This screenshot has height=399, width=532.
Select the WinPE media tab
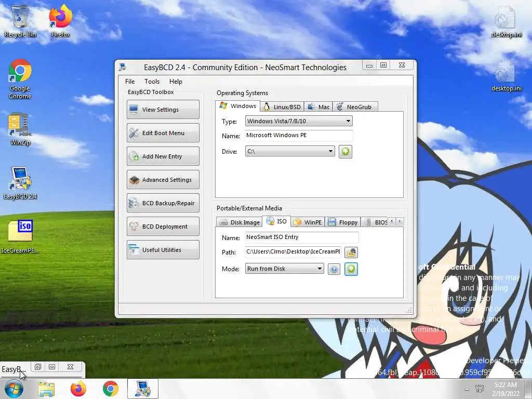tap(308, 222)
